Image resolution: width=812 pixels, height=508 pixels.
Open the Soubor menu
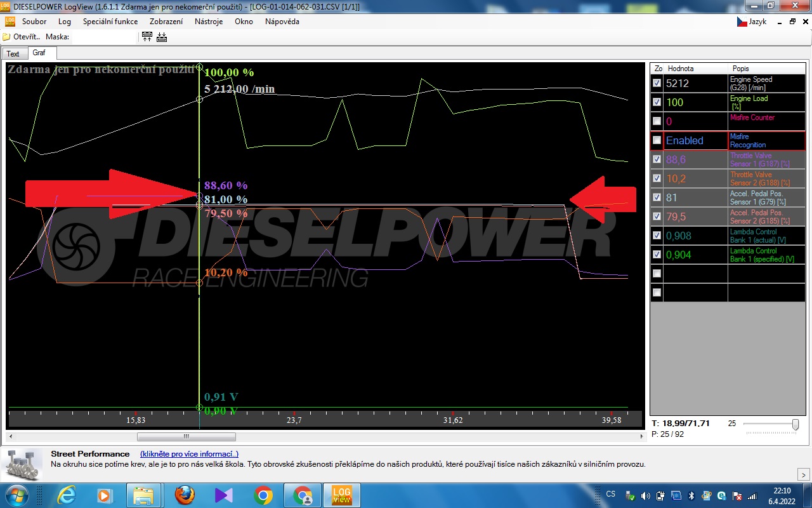pyautogui.click(x=34, y=22)
